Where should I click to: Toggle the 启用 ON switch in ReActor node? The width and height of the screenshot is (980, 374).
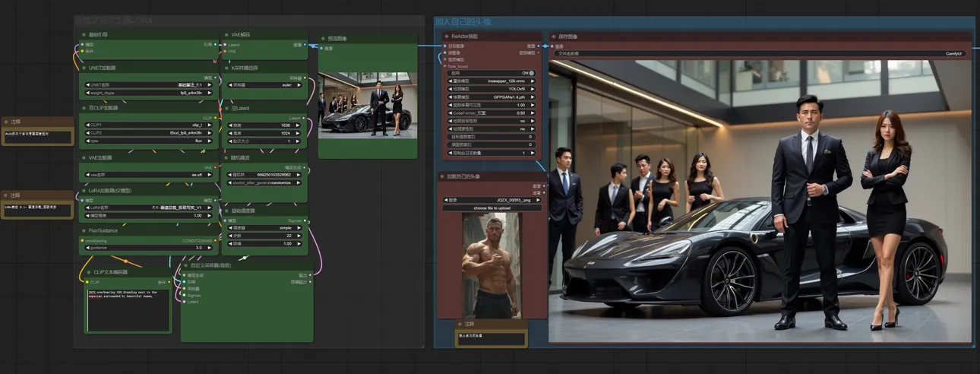492,73
